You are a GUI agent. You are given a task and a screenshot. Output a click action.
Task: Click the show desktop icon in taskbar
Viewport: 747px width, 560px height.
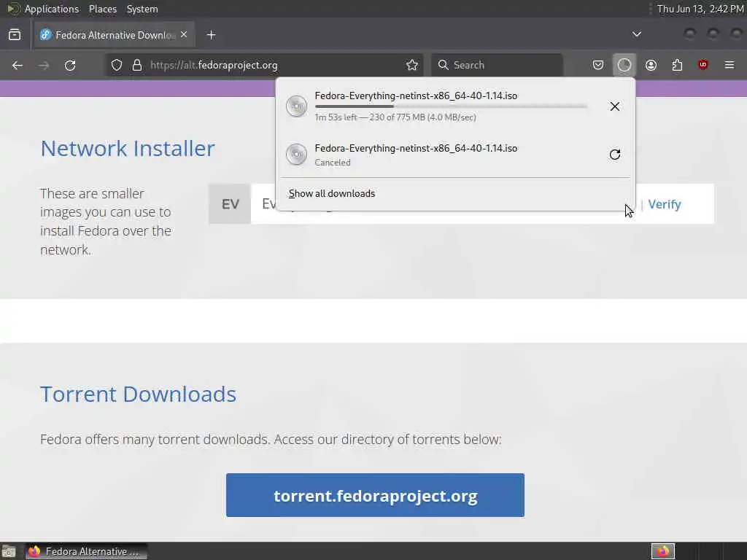click(x=9, y=551)
